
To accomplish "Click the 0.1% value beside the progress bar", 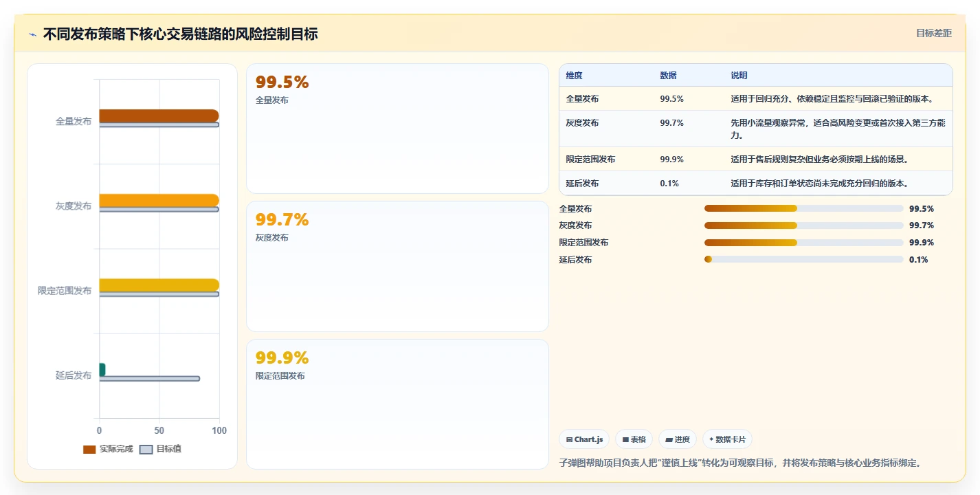I will [919, 260].
